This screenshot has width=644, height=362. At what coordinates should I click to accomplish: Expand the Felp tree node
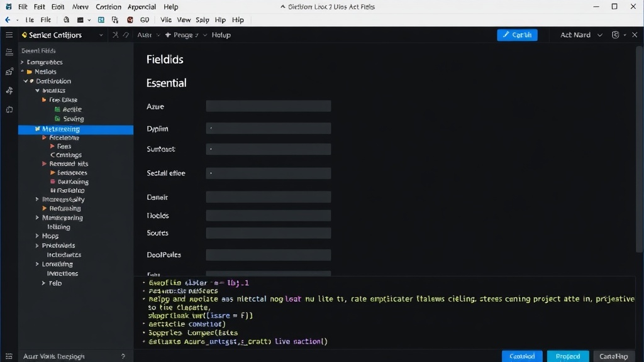(x=43, y=283)
